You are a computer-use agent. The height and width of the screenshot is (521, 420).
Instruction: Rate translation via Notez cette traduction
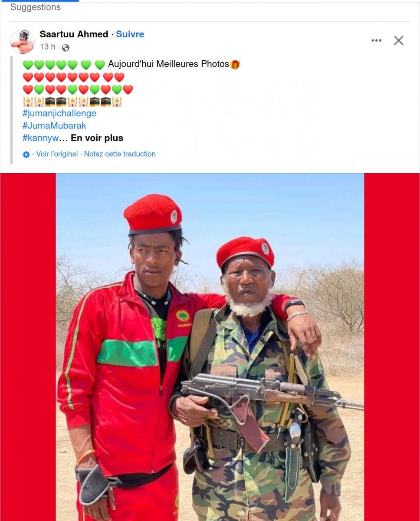pos(120,154)
